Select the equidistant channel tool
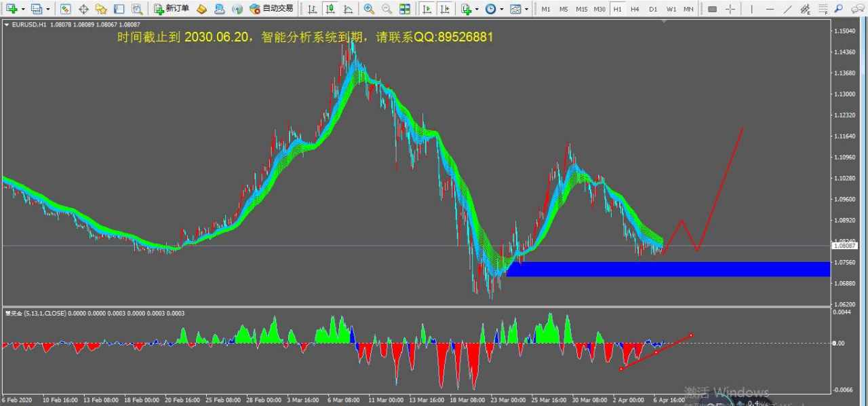 click(804, 9)
